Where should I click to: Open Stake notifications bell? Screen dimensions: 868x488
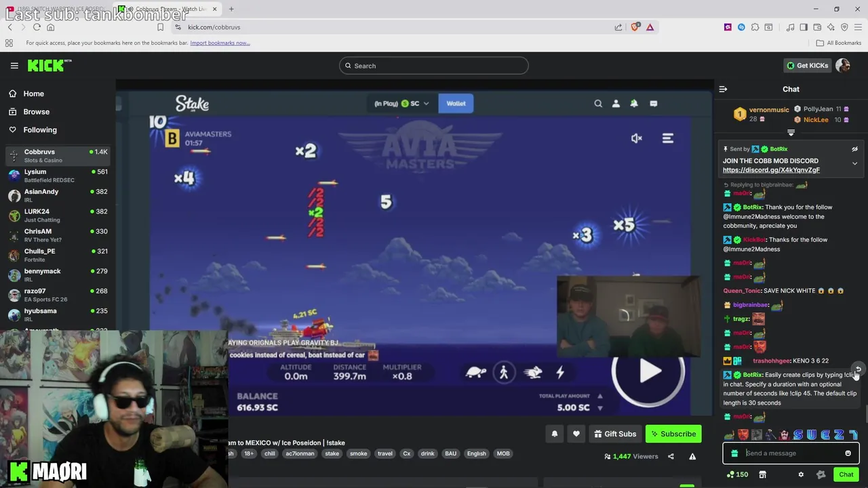(x=634, y=104)
